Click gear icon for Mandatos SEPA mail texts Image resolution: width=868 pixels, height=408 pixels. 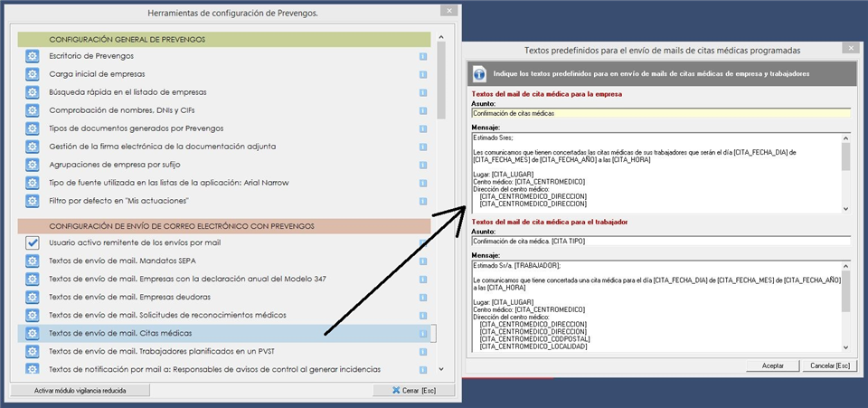33,261
